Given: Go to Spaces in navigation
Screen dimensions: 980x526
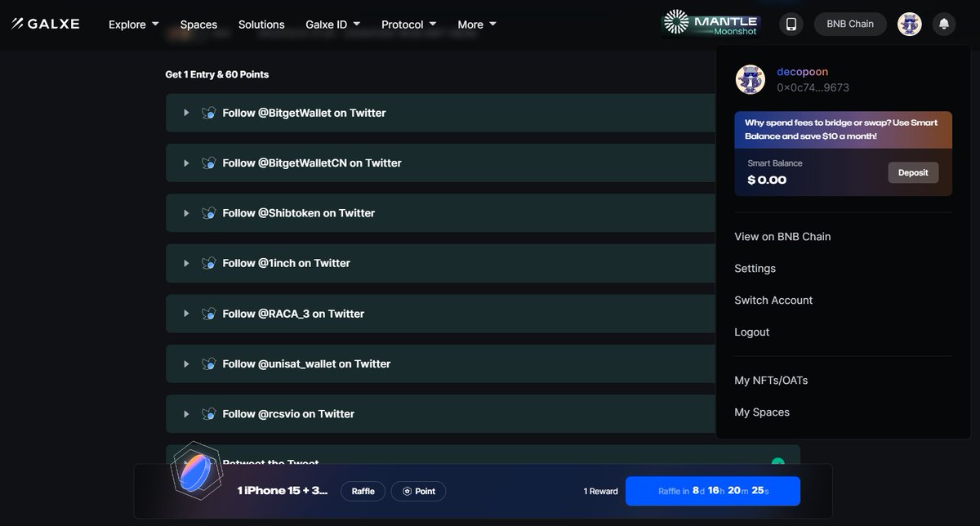Looking at the screenshot, I should (198, 25).
